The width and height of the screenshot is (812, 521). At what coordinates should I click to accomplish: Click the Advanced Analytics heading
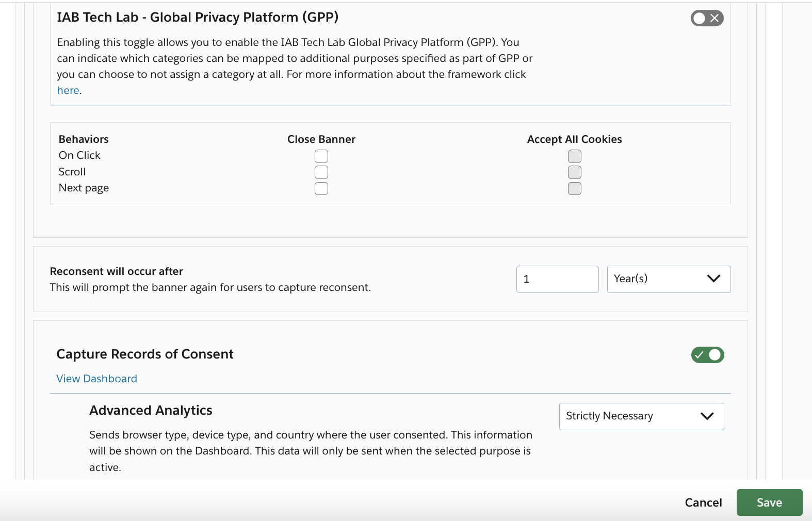pyautogui.click(x=151, y=410)
